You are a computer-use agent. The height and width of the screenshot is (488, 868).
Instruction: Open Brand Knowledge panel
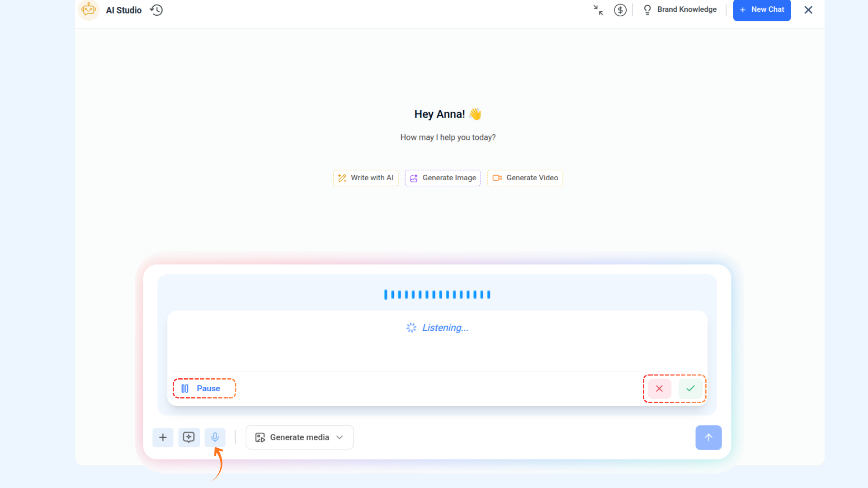pyautogui.click(x=680, y=9)
